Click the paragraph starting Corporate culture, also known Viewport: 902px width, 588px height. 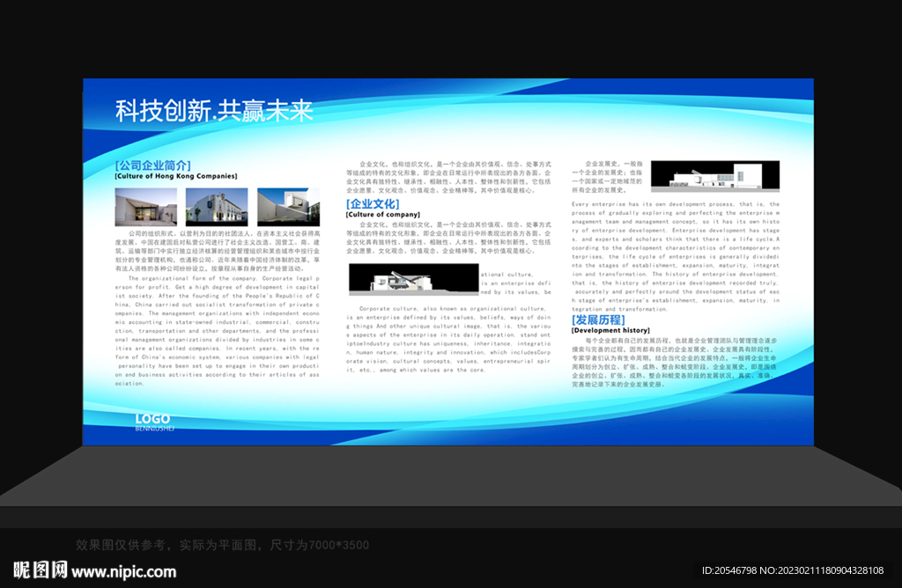pos(448,339)
